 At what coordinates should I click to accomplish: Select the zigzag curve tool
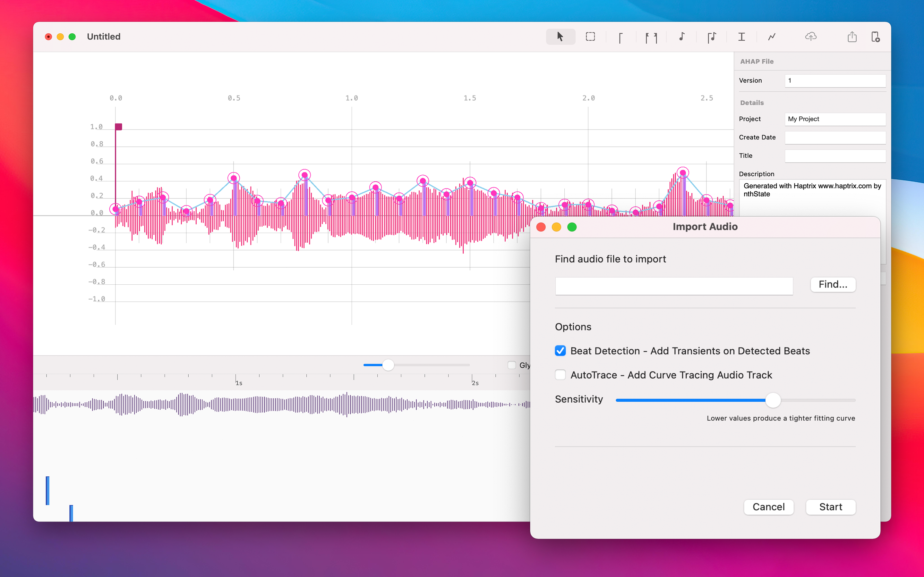pyautogui.click(x=772, y=37)
